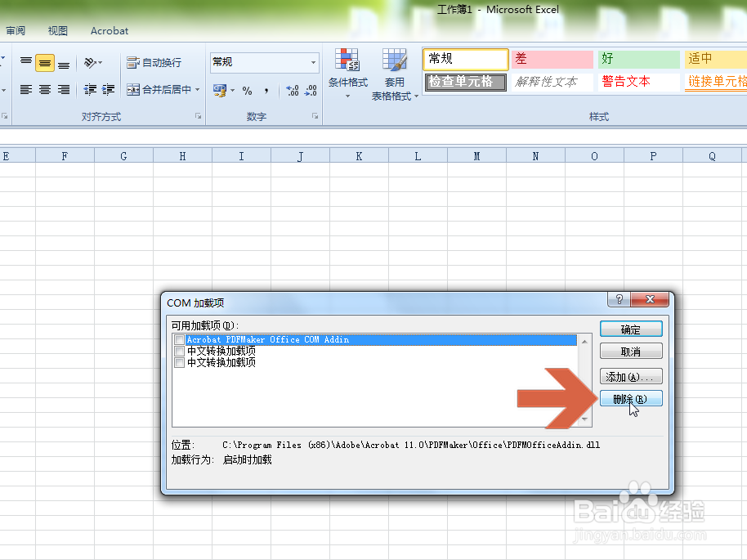Check Acrobat PDFMaker Office COM Addin

[x=180, y=340]
